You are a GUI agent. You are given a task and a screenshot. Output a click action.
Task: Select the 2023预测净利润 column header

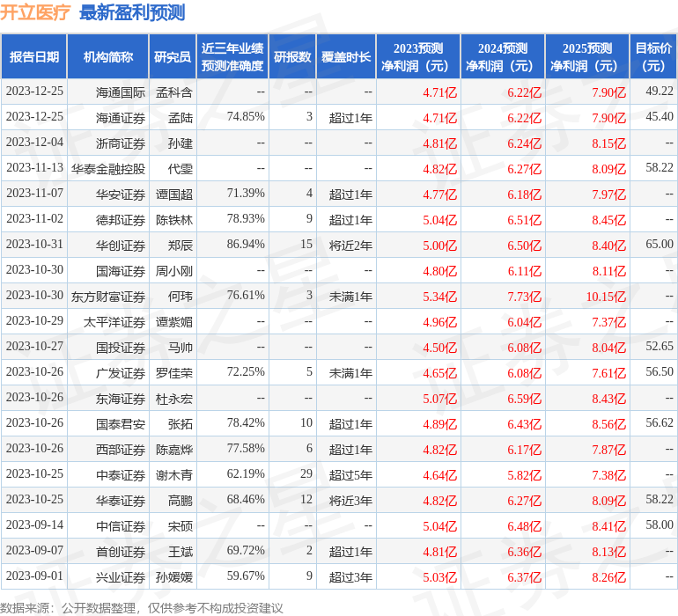pyautogui.click(x=418, y=56)
